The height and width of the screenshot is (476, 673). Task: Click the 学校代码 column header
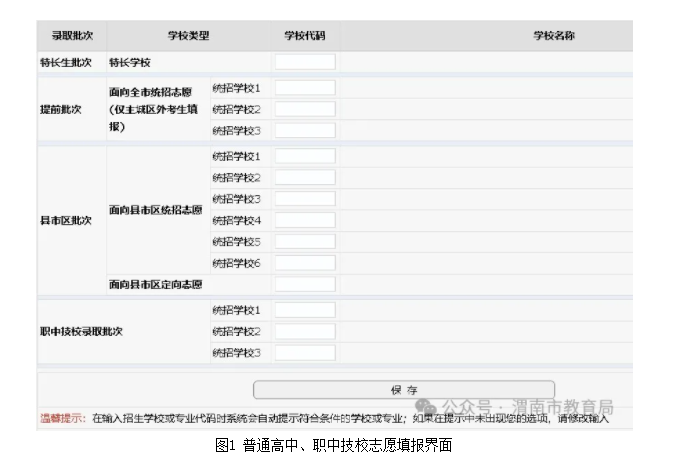click(x=304, y=36)
